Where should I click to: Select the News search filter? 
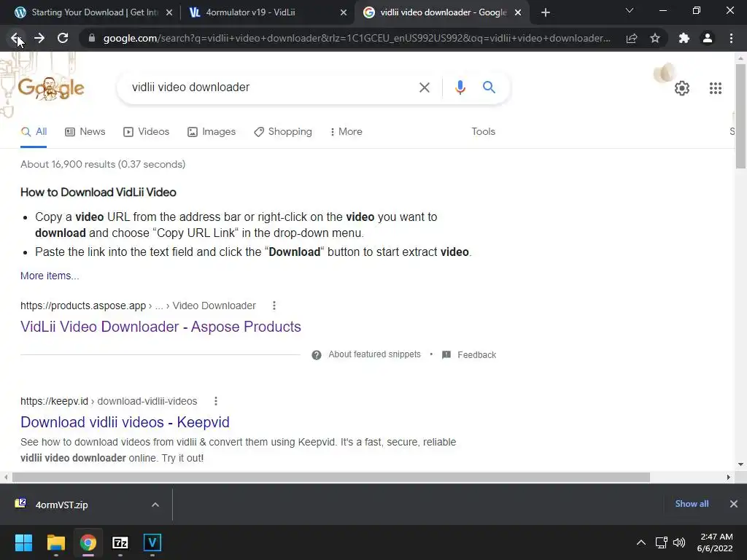click(x=85, y=132)
